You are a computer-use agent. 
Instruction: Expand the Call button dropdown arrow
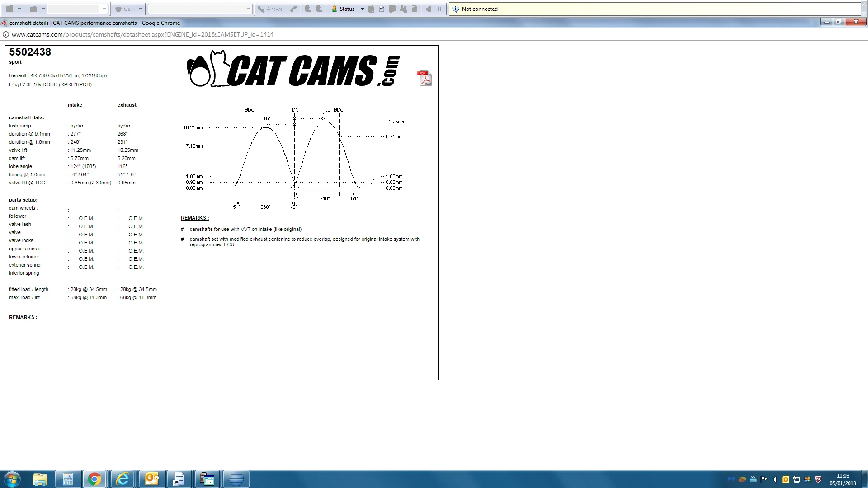(141, 9)
